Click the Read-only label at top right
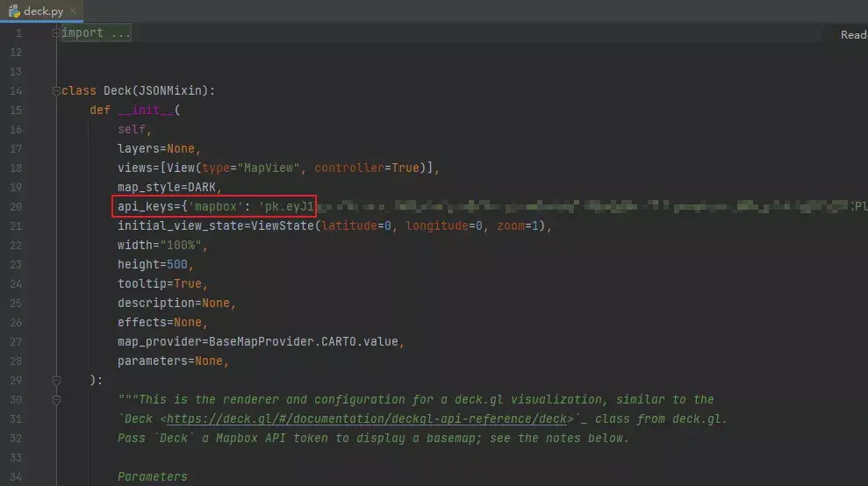 854,35
